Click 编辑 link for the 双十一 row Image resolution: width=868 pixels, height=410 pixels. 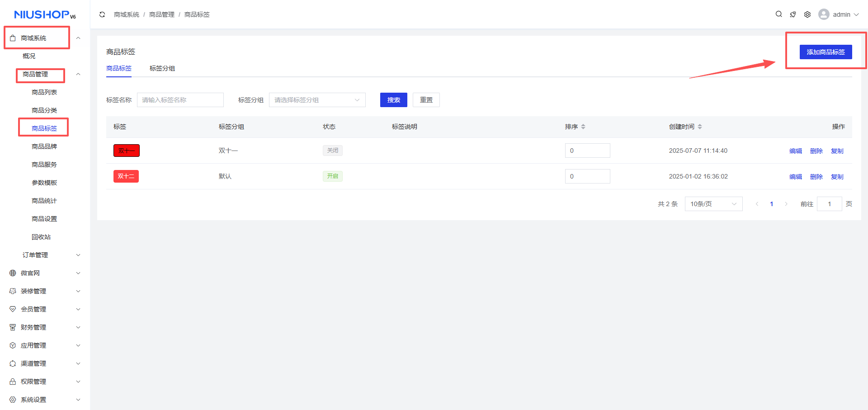pyautogui.click(x=795, y=151)
